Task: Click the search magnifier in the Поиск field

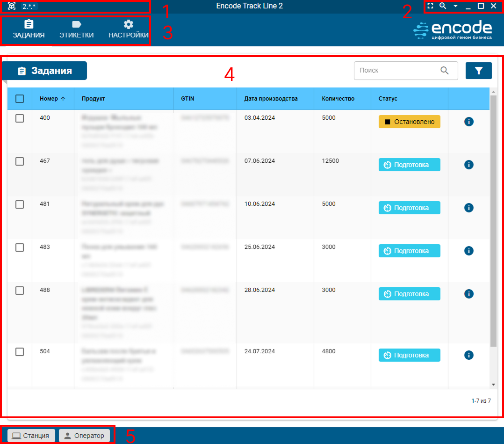Action: (445, 70)
